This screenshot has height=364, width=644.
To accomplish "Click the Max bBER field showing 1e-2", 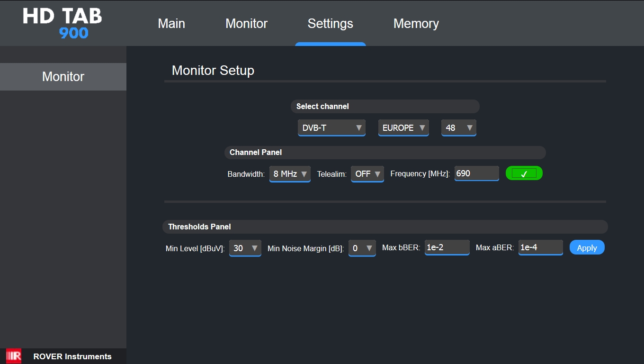I will pyautogui.click(x=447, y=247).
